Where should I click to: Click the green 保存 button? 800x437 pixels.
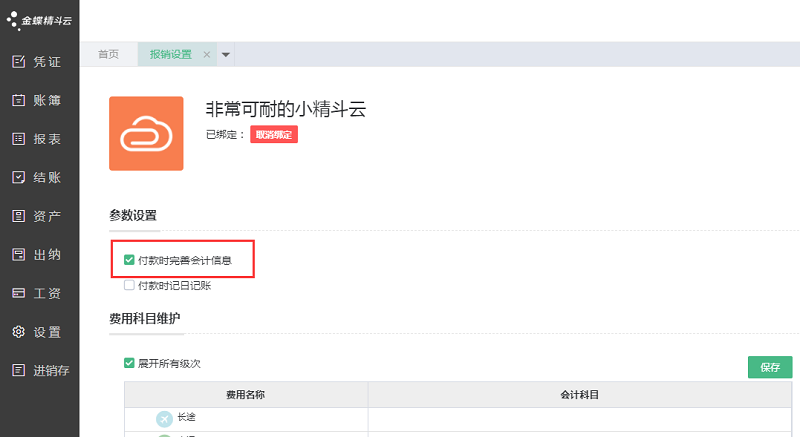(x=769, y=367)
